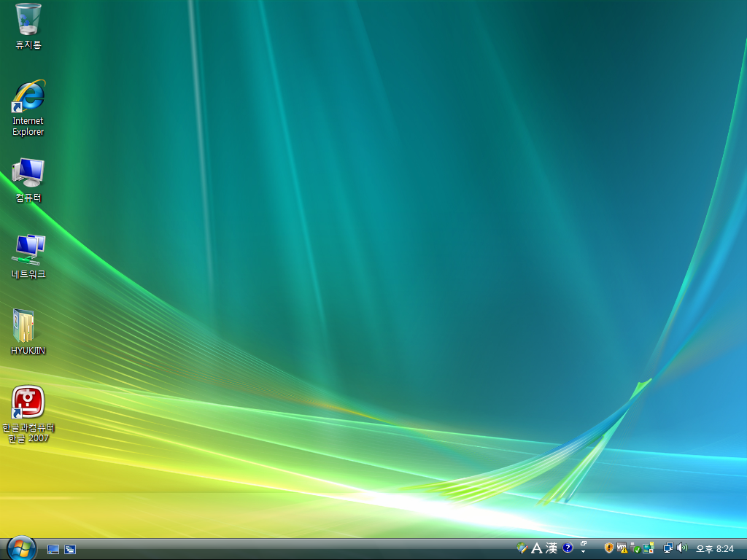Click the IME globe-and-pencil language bar icon
Viewport: 747px width, 560px height.
(x=522, y=548)
